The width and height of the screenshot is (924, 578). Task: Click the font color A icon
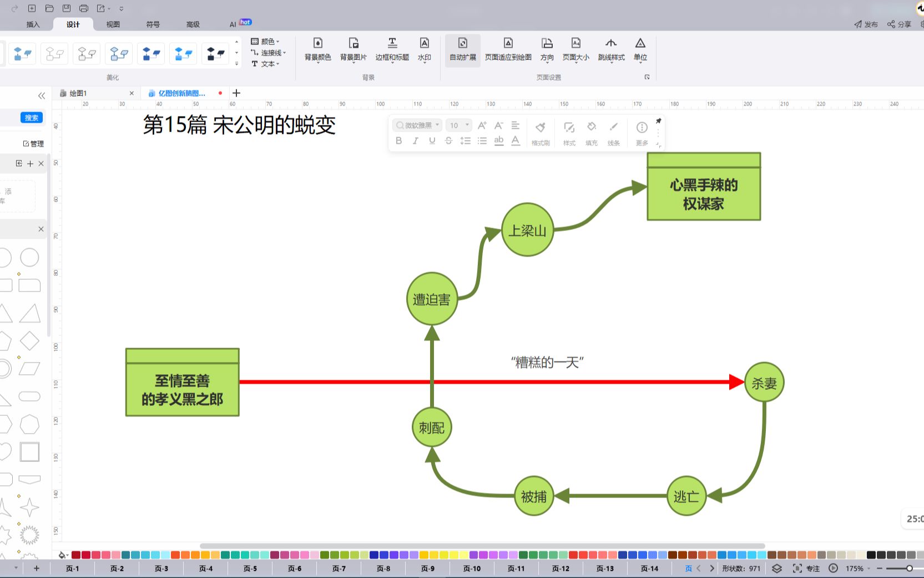point(516,141)
